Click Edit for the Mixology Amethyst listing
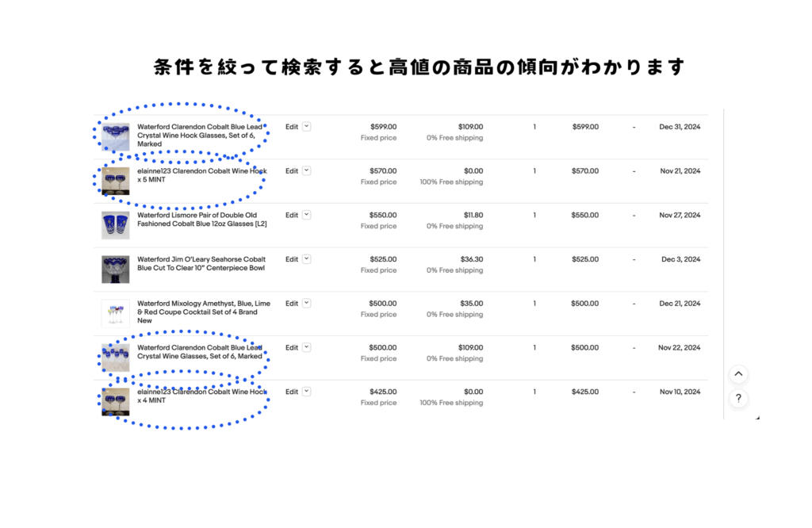 pos(292,304)
